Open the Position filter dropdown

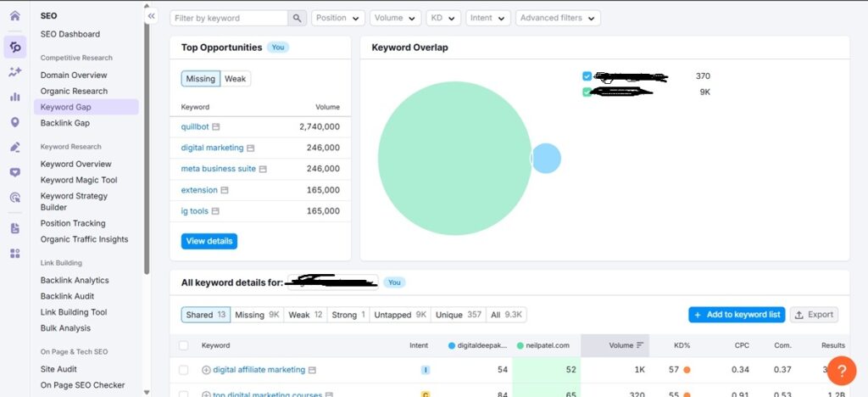(x=338, y=19)
